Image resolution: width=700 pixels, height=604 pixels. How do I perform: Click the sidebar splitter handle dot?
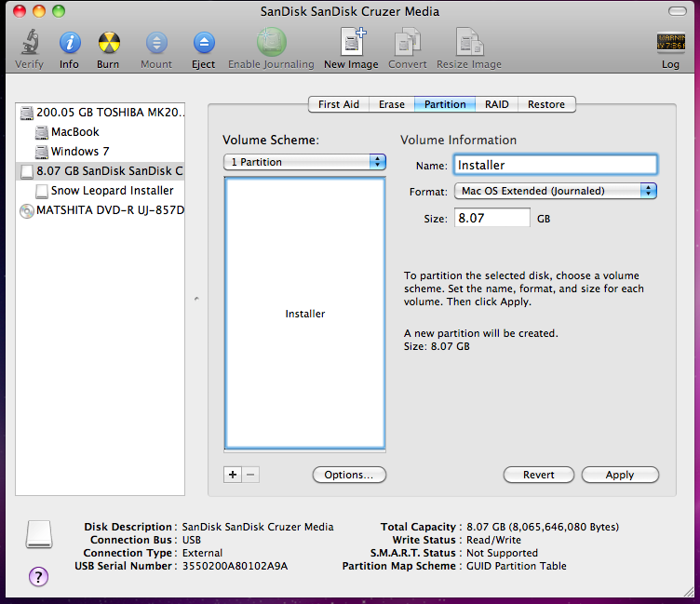(x=196, y=299)
